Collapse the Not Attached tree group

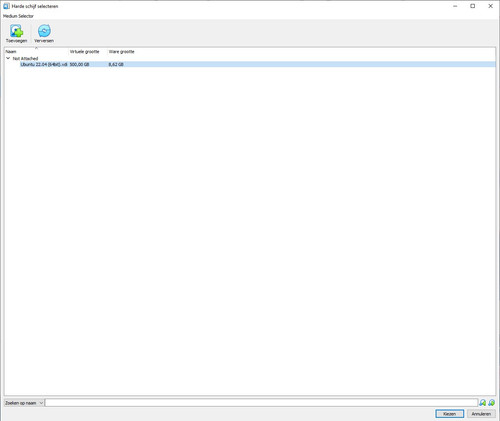[8, 58]
